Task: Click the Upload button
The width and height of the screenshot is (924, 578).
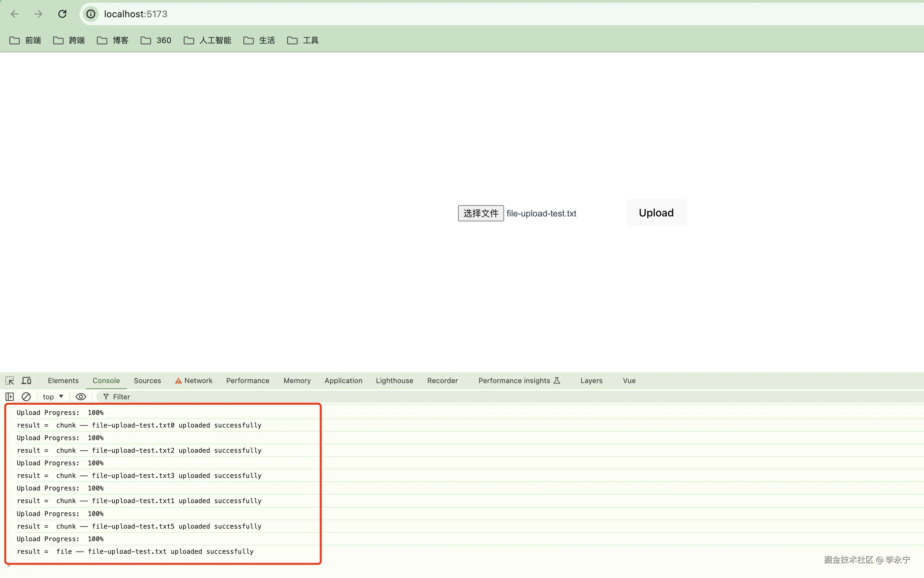Action: [656, 213]
